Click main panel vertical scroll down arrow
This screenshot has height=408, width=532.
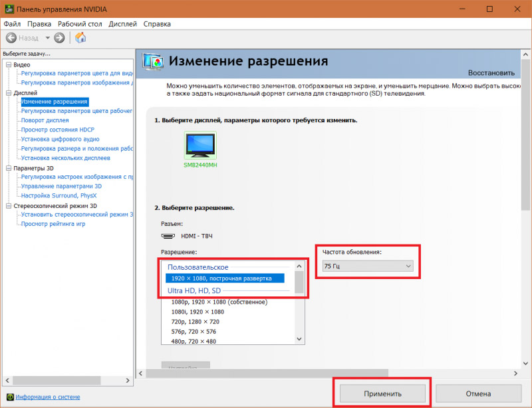[x=525, y=363]
